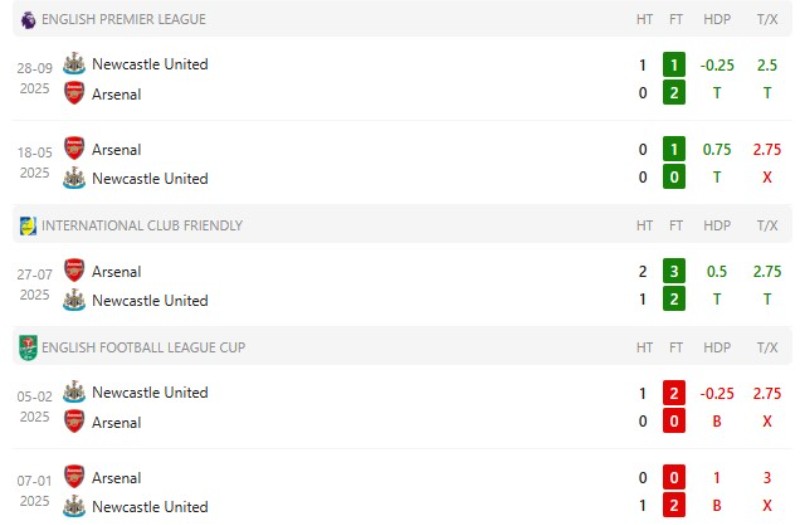Open the ENGLISH FOOTBALL LEAGUE CUP header
Image resolution: width=800 pixels, height=525 pixels.
[x=143, y=348]
